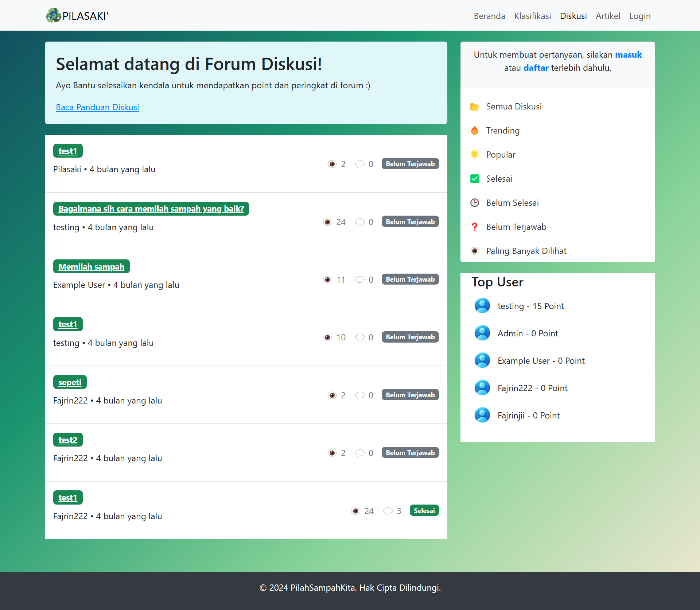Click the clock icon for Belum Selesai
This screenshot has height=610, width=700.
[474, 203]
